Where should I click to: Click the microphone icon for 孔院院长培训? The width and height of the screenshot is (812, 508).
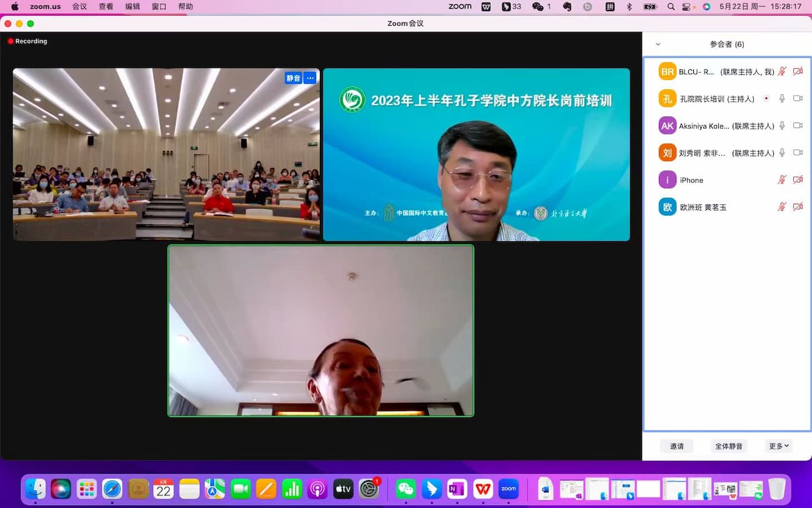tap(781, 99)
